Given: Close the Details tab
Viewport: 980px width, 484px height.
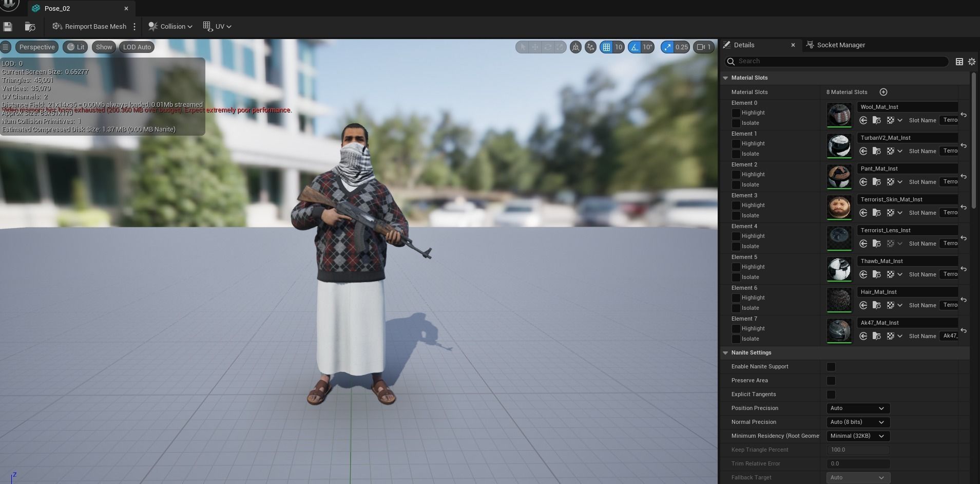Looking at the screenshot, I should [x=793, y=45].
